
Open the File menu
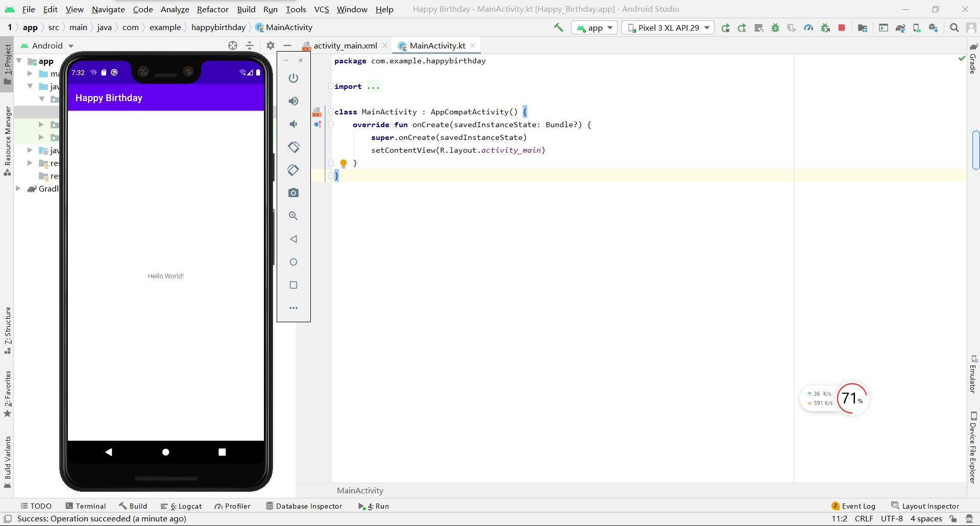29,9
